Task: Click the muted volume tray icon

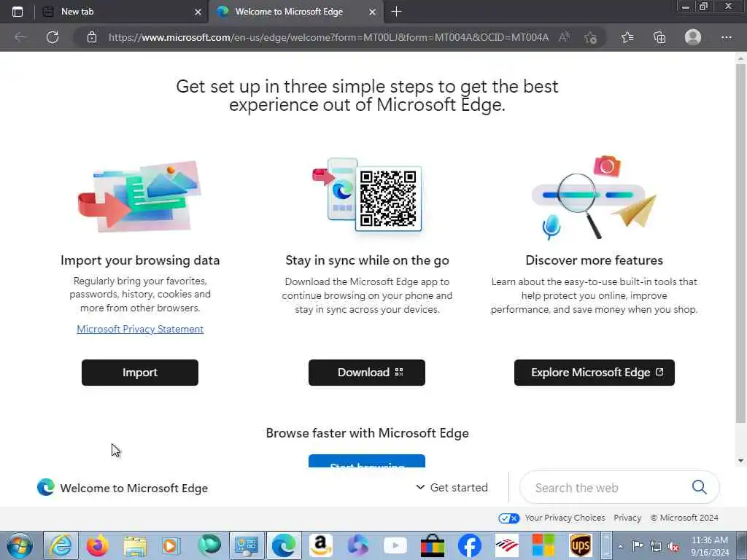Action: click(x=673, y=547)
